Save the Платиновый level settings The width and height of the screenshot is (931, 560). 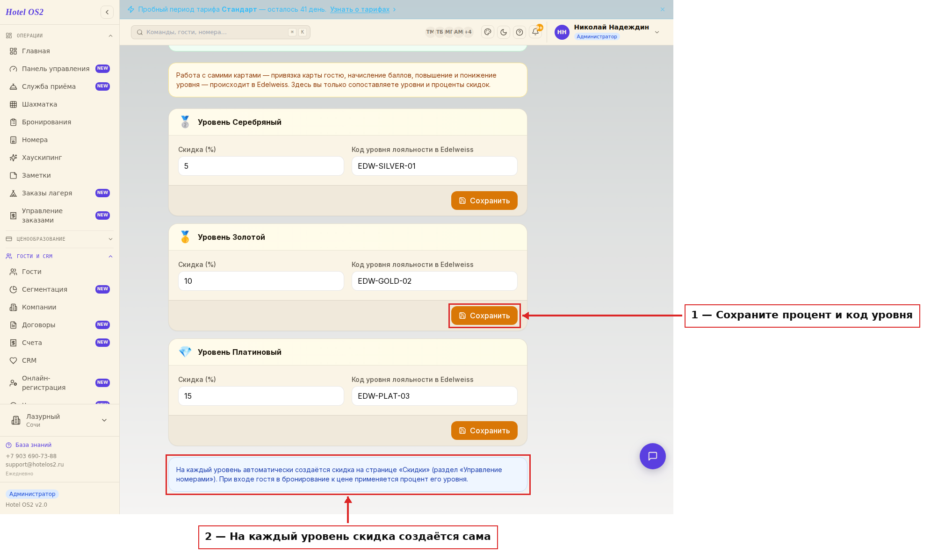point(484,431)
